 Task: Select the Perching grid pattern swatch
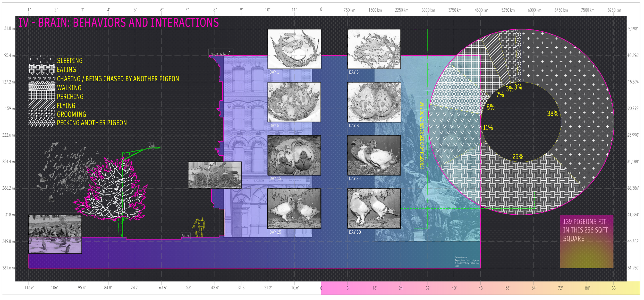click(42, 96)
